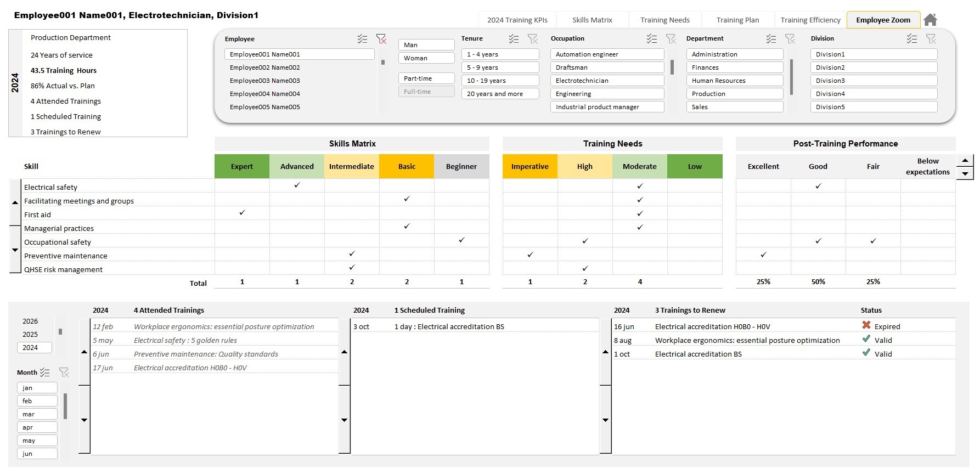The image size is (980, 474).
Task: Click the Employee slicer scrollbar
Action: [x=383, y=62]
